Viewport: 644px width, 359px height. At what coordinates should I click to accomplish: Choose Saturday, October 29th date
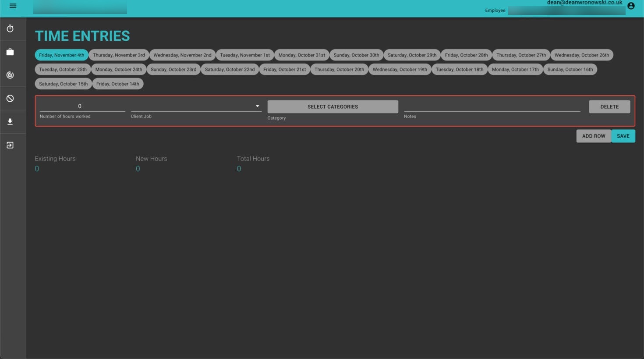(x=412, y=55)
